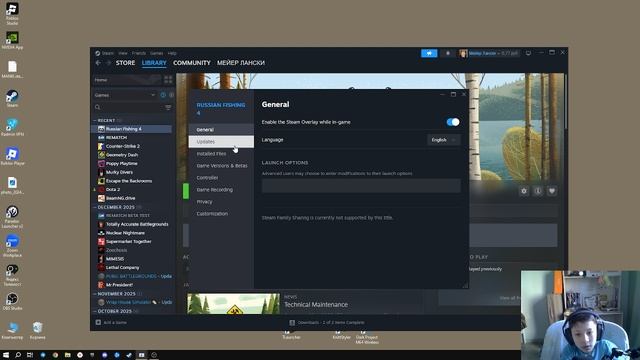The height and width of the screenshot is (360, 640).
Task: Switch to the LIBRARY tab
Action: (x=154, y=63)
